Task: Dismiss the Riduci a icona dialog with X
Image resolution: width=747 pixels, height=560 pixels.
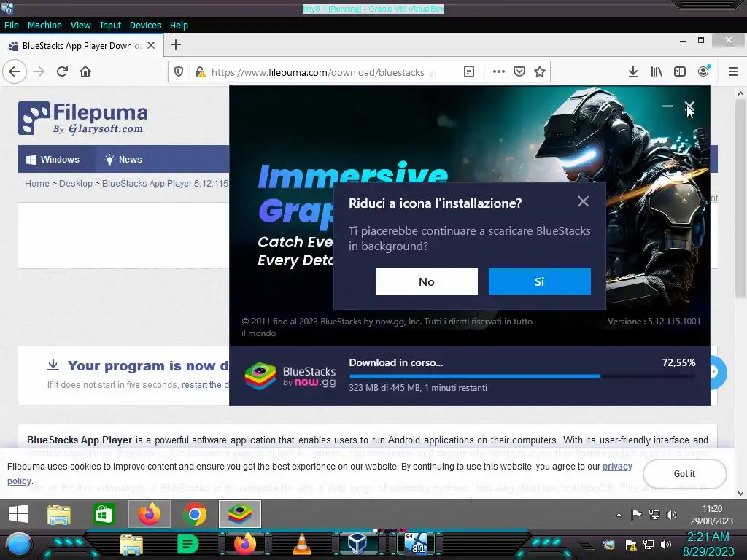Action: 583,201
